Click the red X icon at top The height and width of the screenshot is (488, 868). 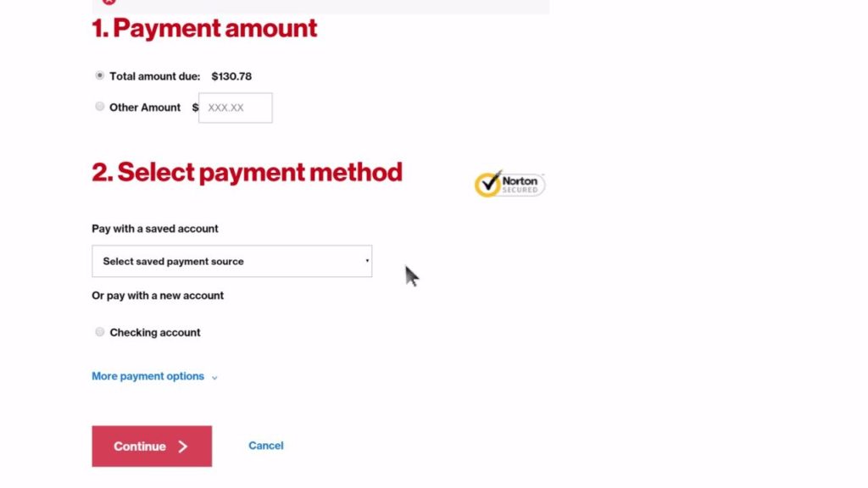point(109,2)
